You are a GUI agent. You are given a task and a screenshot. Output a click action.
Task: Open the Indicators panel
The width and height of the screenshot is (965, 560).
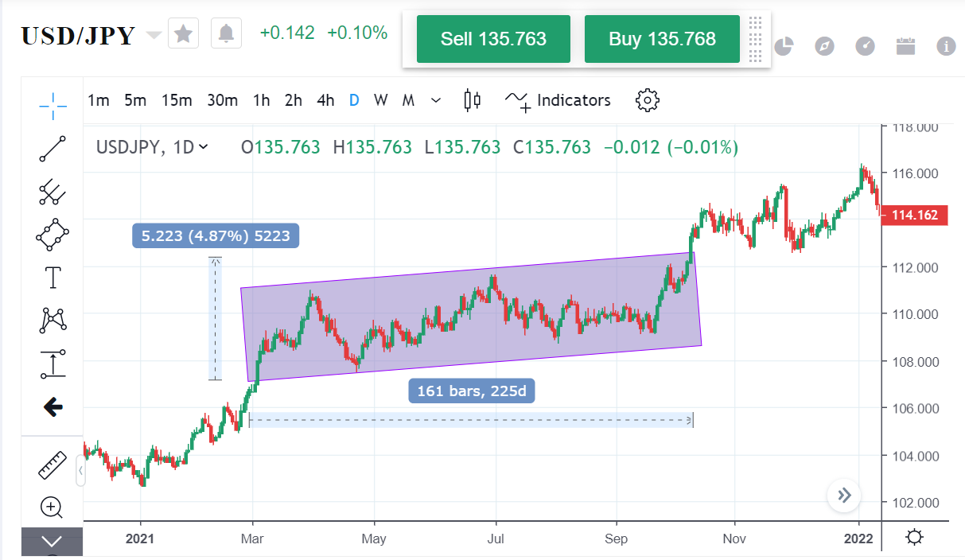(573, 100)
